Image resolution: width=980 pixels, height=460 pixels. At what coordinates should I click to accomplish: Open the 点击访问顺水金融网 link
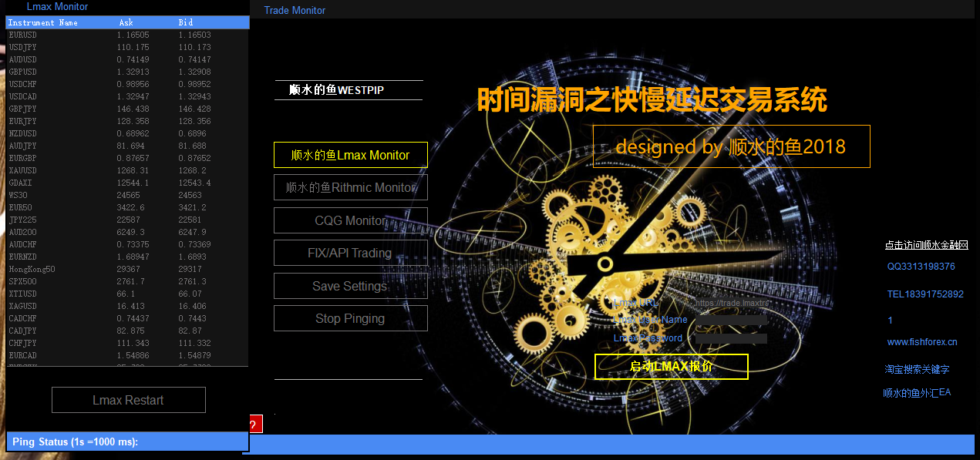(926, 245)
